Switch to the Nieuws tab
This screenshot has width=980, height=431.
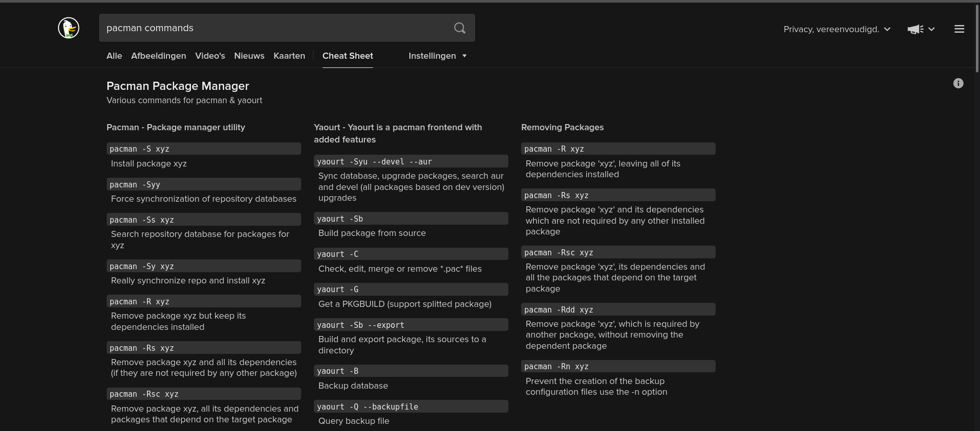249,56
